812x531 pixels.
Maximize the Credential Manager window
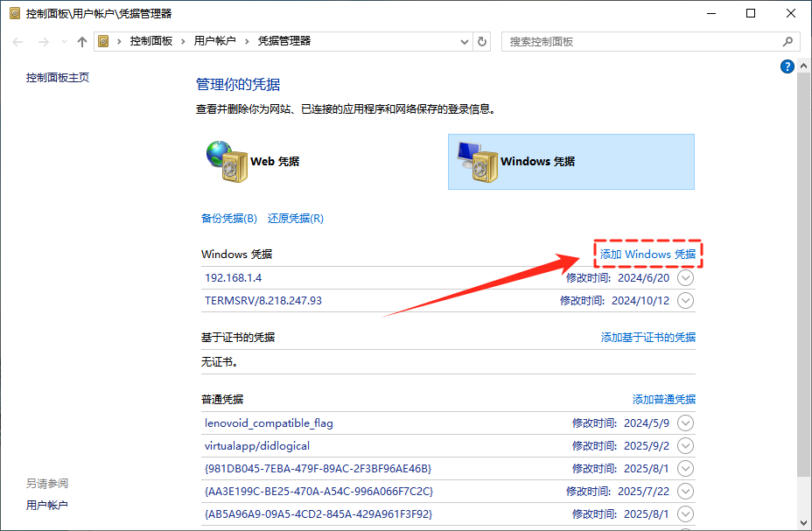(x=751, y=13)
